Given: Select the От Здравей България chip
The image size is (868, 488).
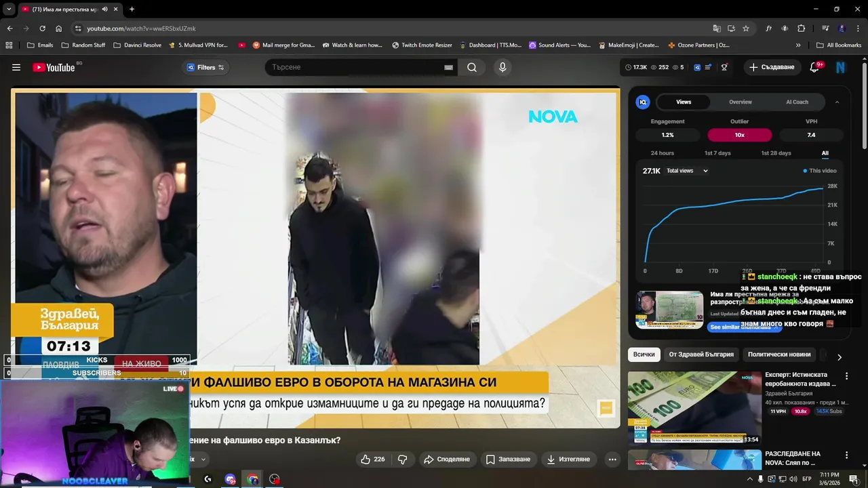Looking at the screenshot, I should pyautogui.click(x=701, y=354).
